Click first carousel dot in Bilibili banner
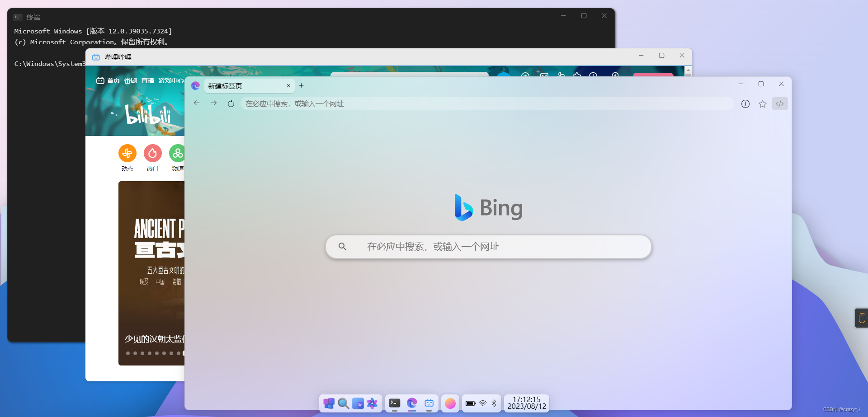 128,353
